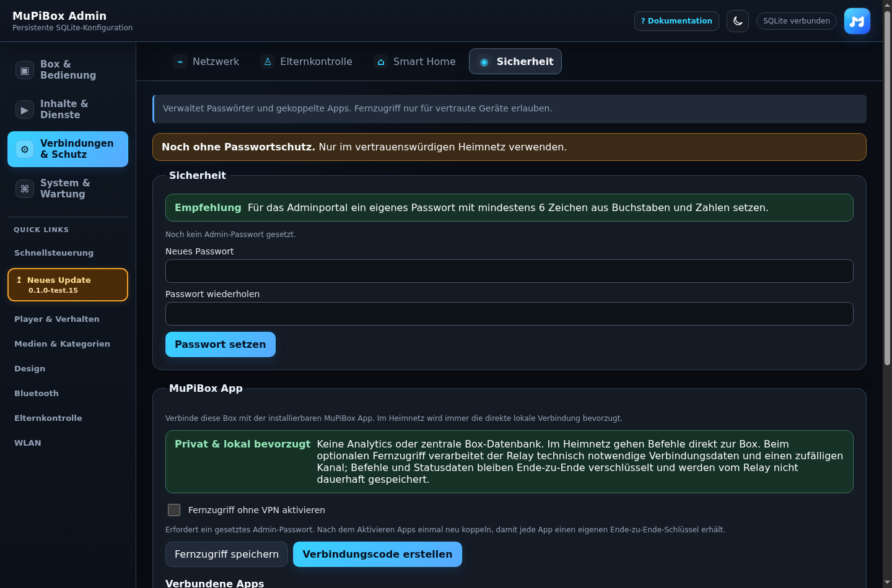
Task: Open the Dokumentation link
Action: point(676,21)
